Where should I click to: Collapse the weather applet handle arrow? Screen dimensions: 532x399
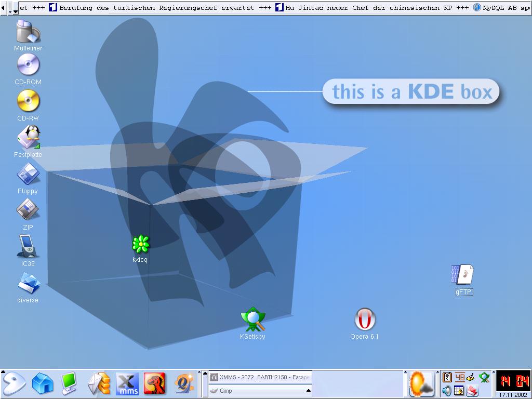[405, 373]
